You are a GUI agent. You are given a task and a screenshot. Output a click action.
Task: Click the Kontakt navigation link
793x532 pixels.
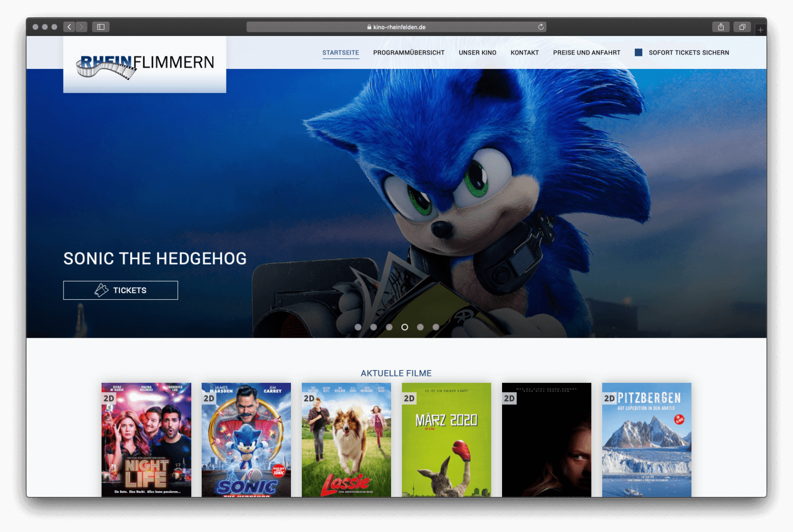[524, 53]
